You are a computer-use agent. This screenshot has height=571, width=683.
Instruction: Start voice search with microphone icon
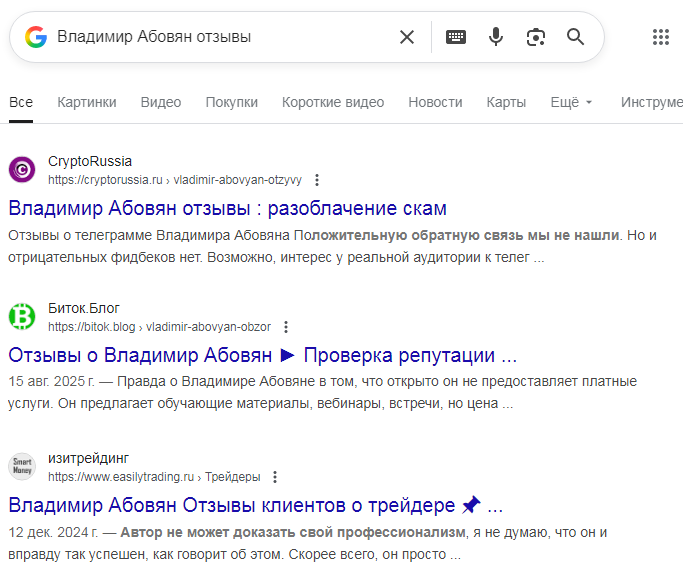496,37
